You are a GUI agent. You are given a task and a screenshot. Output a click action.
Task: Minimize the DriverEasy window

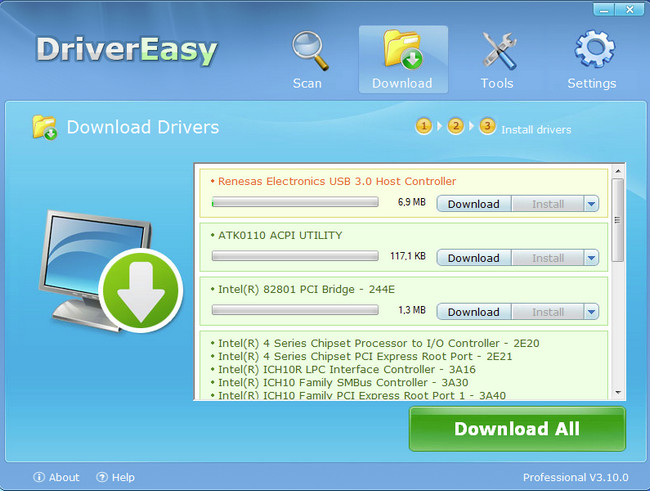click(x=604, y=10)
